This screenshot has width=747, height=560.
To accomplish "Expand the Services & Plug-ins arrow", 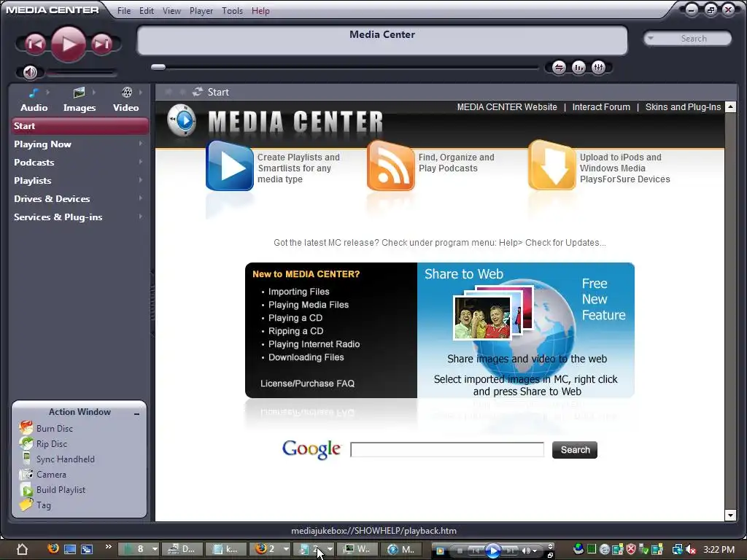I will 141,217.
